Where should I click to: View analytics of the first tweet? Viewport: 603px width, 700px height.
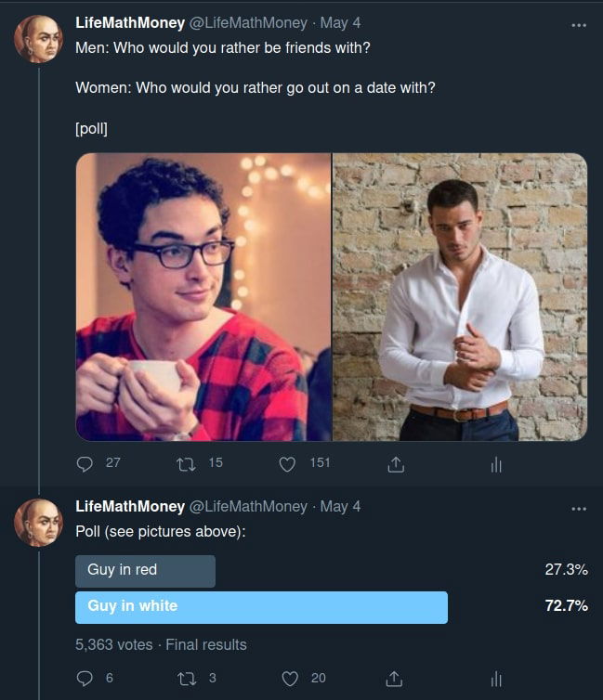point(496,464)
